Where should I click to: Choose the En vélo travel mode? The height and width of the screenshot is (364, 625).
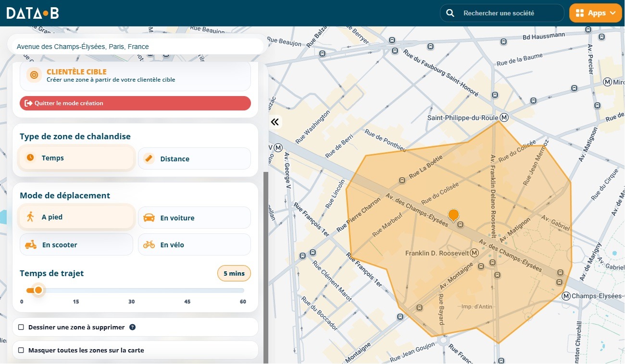tap(194, 244)
